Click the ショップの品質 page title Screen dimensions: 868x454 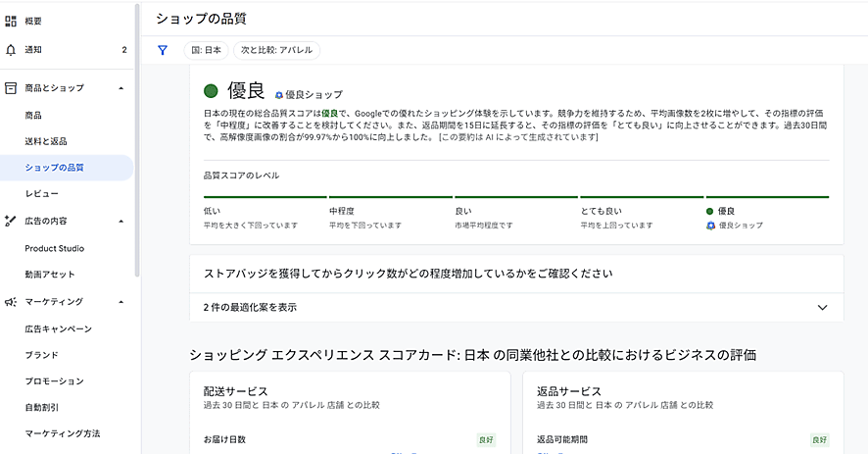pyautogui.click(x=201, y=19)
